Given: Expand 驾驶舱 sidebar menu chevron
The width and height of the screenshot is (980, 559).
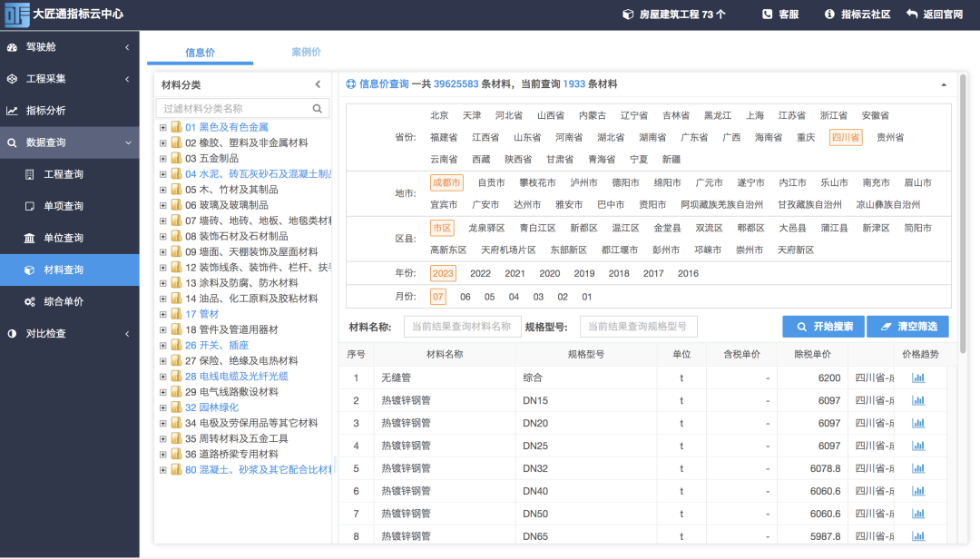Looking at the screenshot, I should tap(128, 47).
